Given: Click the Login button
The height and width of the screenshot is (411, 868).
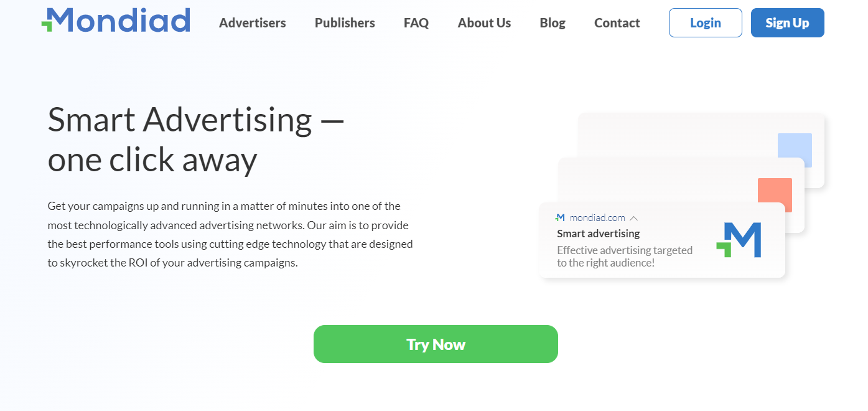Looking at the screenshot, I should click(x=705, y=23).
